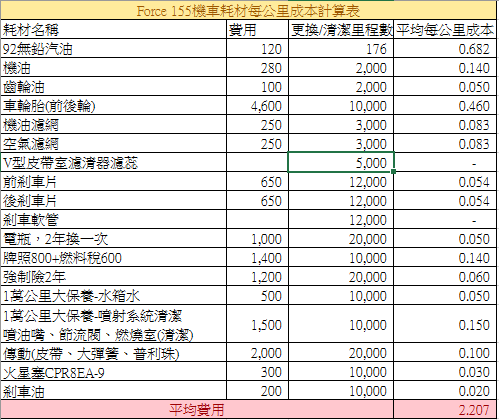Select the 0.030 per-km cell
The width and height of the screenshot is (499, 420).
[445, 371]
